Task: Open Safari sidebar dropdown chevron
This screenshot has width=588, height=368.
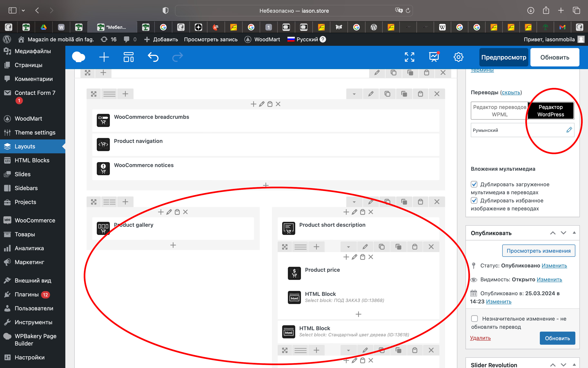Action: (x=23, y=10)
